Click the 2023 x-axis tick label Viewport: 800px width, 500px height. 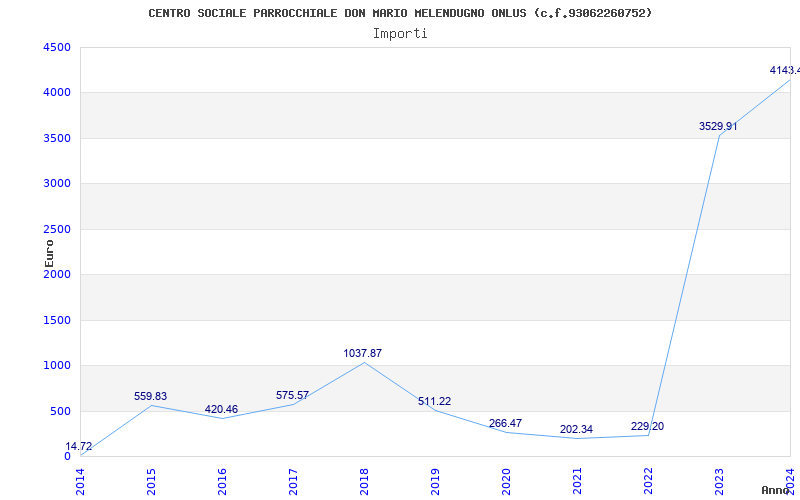718,482
